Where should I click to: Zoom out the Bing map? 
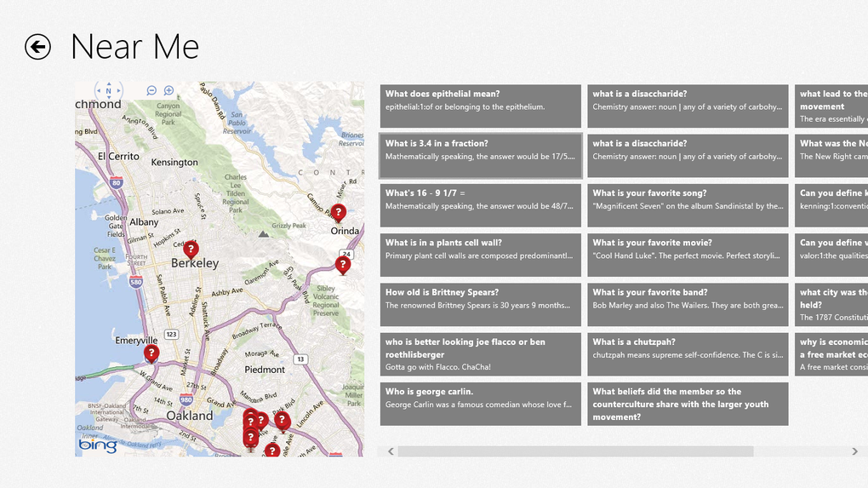[151, 90]
